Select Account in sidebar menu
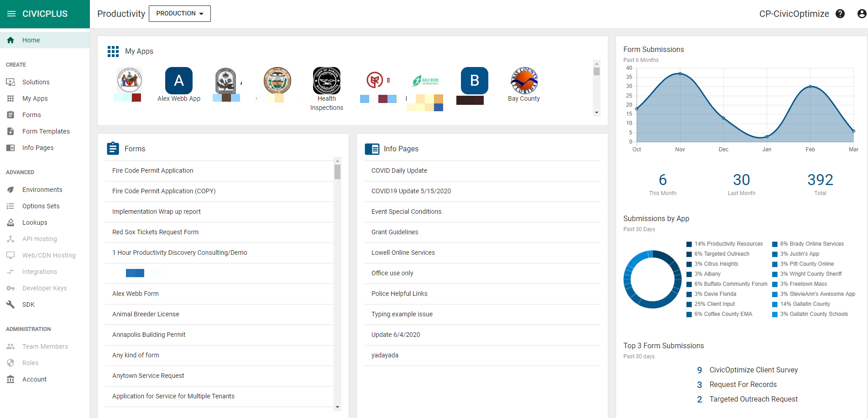The width and height of the screenshot is (868, 418). 45,379
